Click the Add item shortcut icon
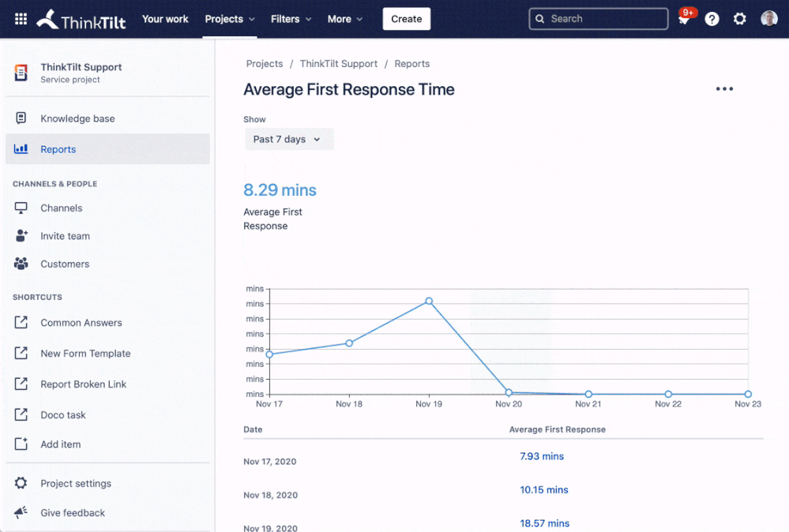Viewport: 789px width, 532px height. tap(21, 444)
